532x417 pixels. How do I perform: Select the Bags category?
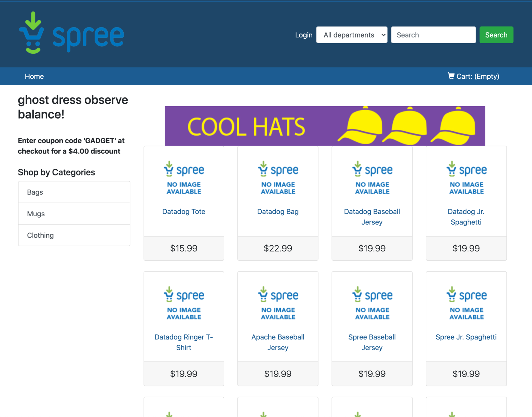coord(74,192)
